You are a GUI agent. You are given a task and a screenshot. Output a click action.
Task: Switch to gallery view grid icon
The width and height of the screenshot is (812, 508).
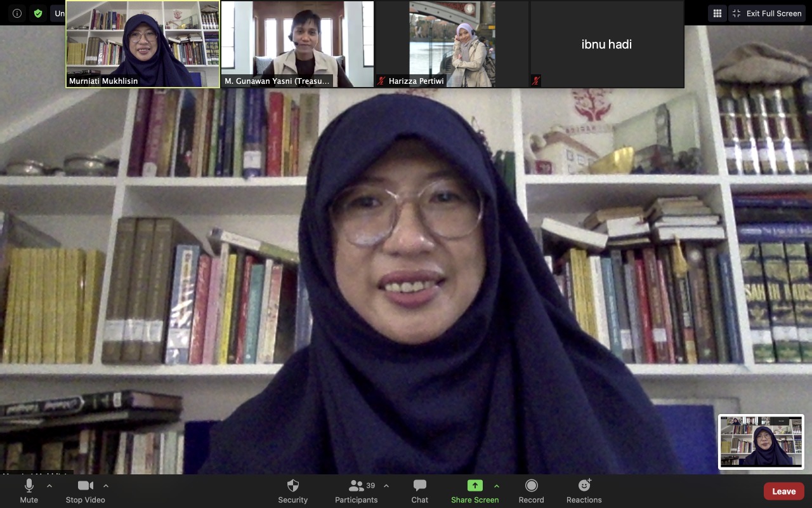point(717,13)
